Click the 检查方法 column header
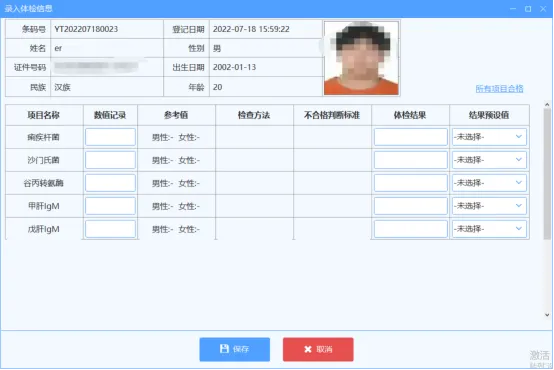 [254, 115]
